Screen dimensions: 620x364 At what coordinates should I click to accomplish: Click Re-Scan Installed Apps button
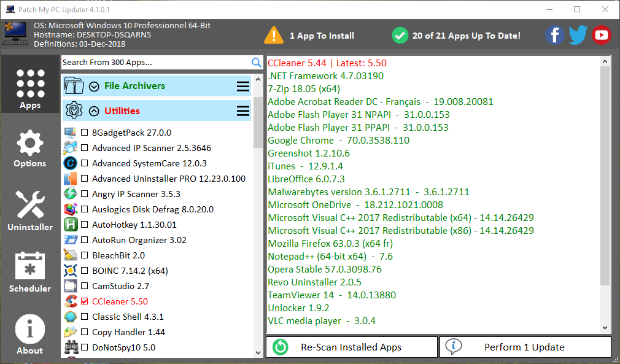click(352, 347)
